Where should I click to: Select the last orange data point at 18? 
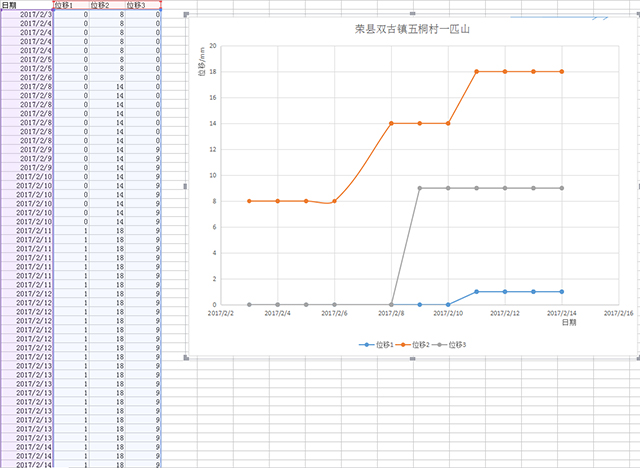point(561,72)
